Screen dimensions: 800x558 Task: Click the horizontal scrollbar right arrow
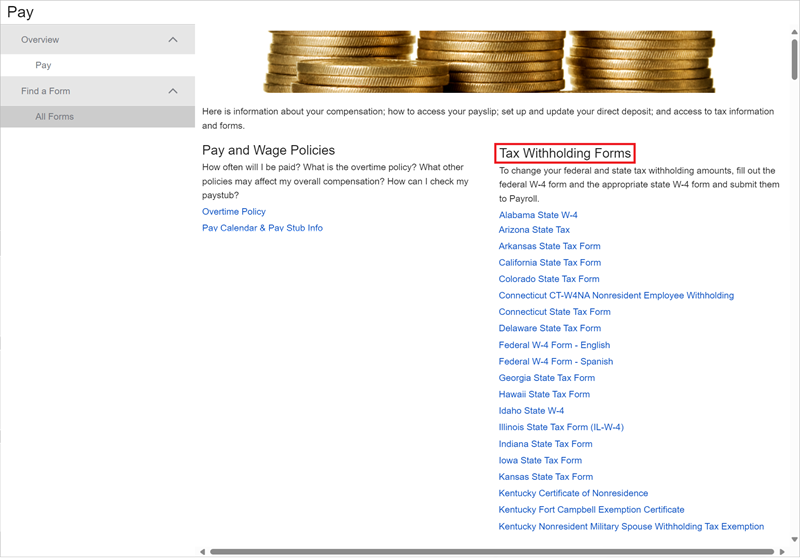[782, 551]
